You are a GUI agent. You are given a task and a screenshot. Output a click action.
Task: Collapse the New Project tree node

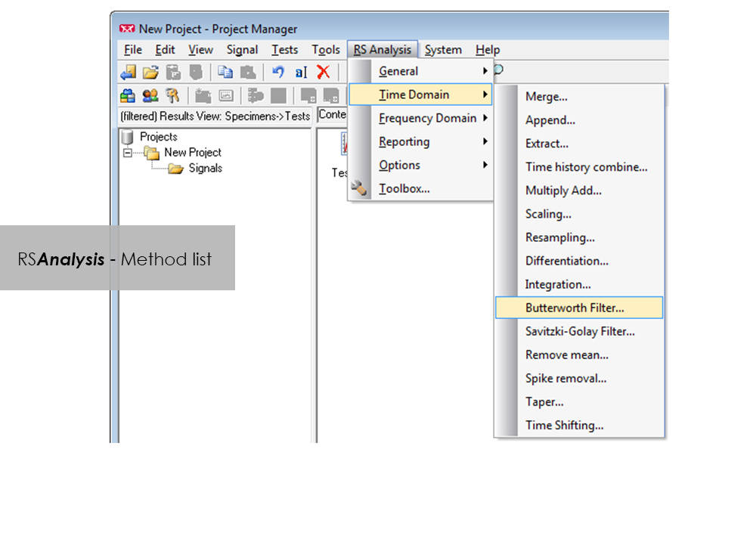127,152
